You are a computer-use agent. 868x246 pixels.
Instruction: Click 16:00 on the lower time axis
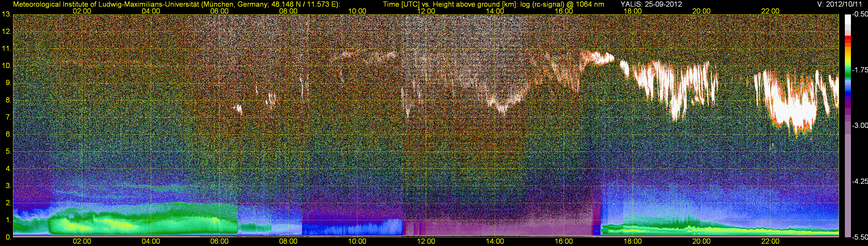click(564, 242)
